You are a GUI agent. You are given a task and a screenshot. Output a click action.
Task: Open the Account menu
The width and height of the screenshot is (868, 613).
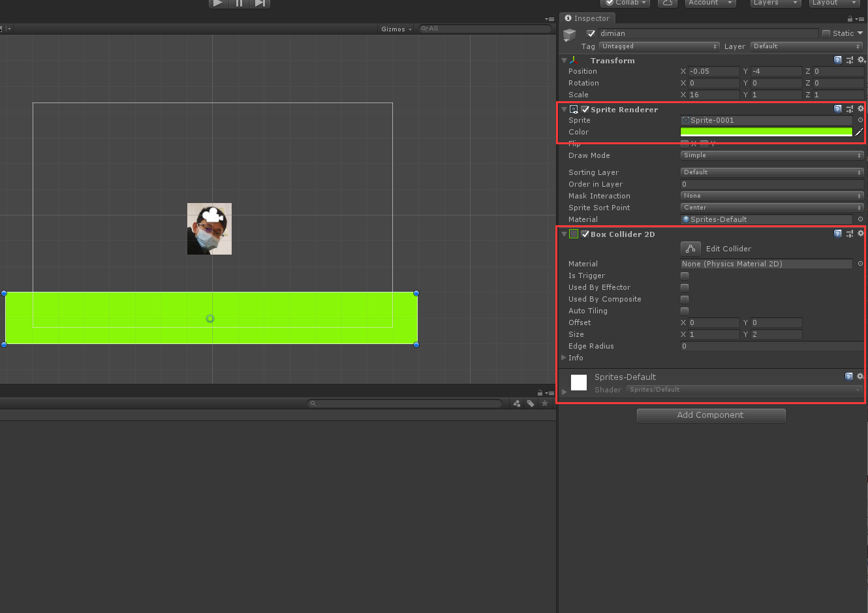(x=710, y=3)
